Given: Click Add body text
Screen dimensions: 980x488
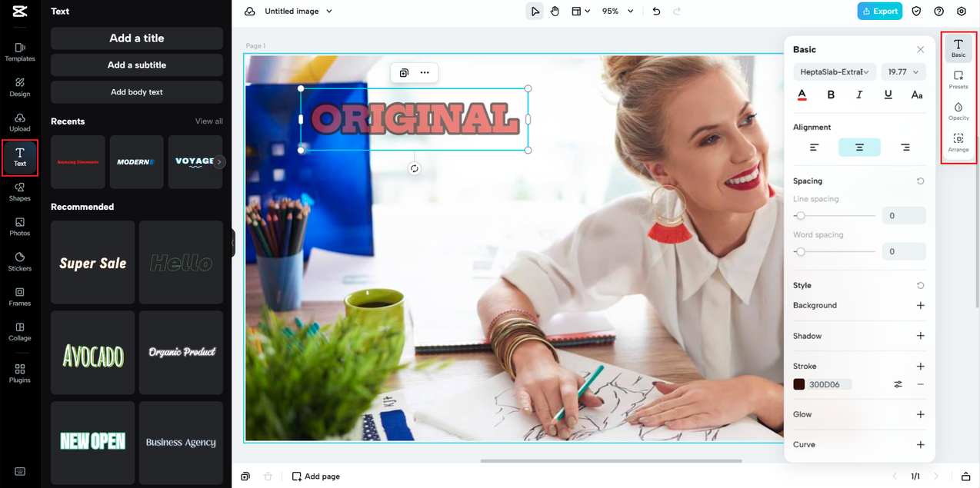Looking at the screenshot, I should [137, 92].
